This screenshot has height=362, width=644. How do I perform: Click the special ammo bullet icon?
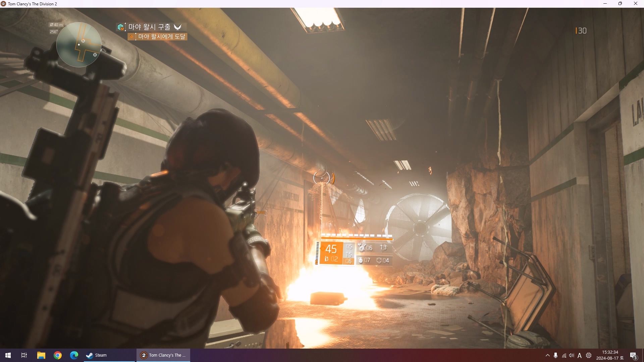[x=326, y=259]
